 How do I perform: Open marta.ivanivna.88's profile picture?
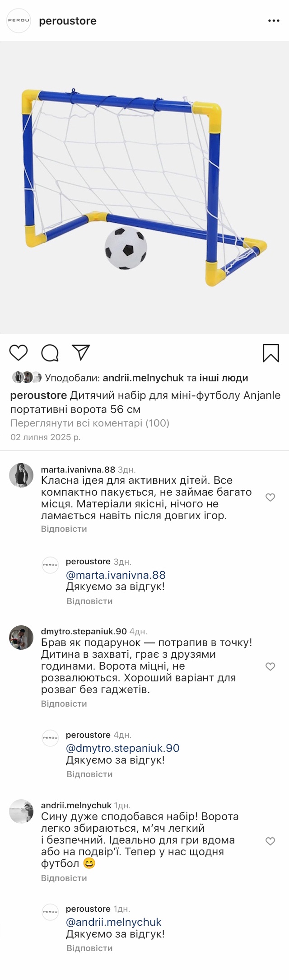(x=21, y=475)
